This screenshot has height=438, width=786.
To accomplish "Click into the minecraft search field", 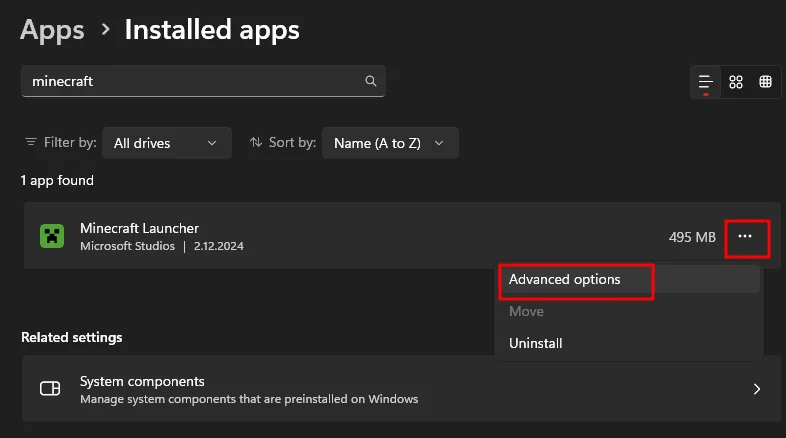I will (x=203, y=81).
